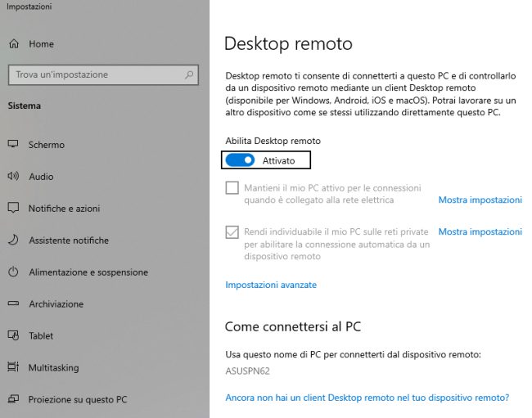Viewport: 532px width, 418px height.
Task: Open Alimentazione e sospensione settings
Action: 88,272
